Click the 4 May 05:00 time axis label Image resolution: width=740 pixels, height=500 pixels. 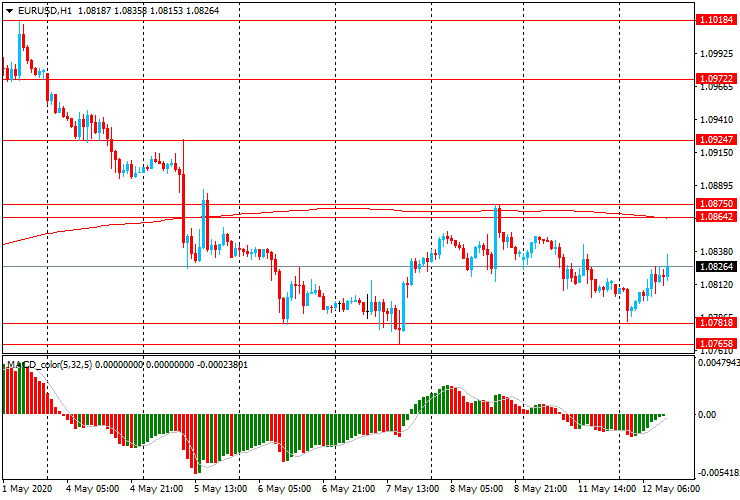[92, 488]
